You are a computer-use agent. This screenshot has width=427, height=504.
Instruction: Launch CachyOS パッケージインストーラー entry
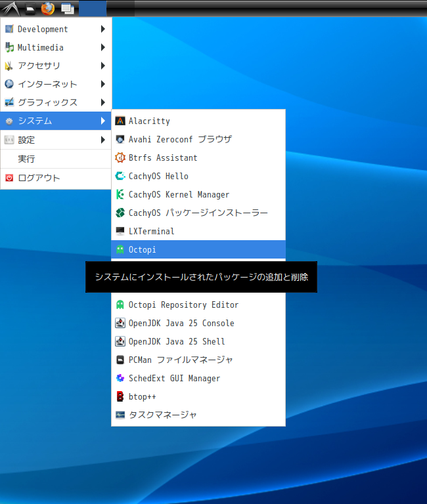tap(198, 213)
